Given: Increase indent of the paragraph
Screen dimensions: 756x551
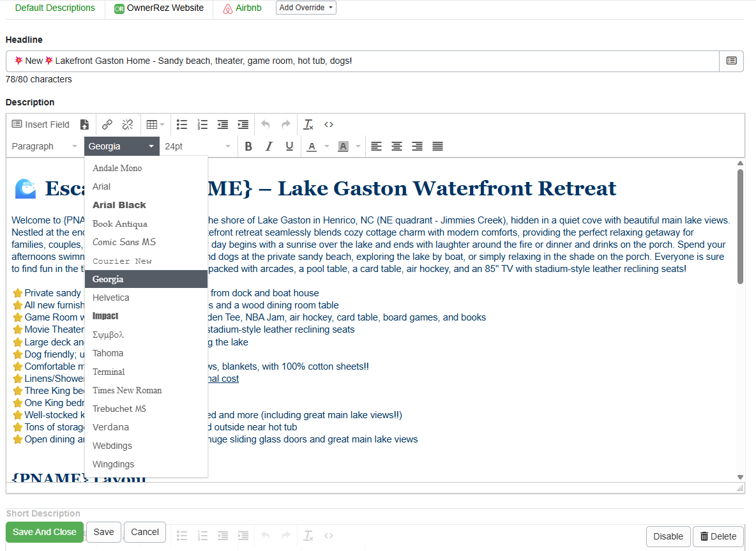Looking at the screenshot, I should [243, 125].
